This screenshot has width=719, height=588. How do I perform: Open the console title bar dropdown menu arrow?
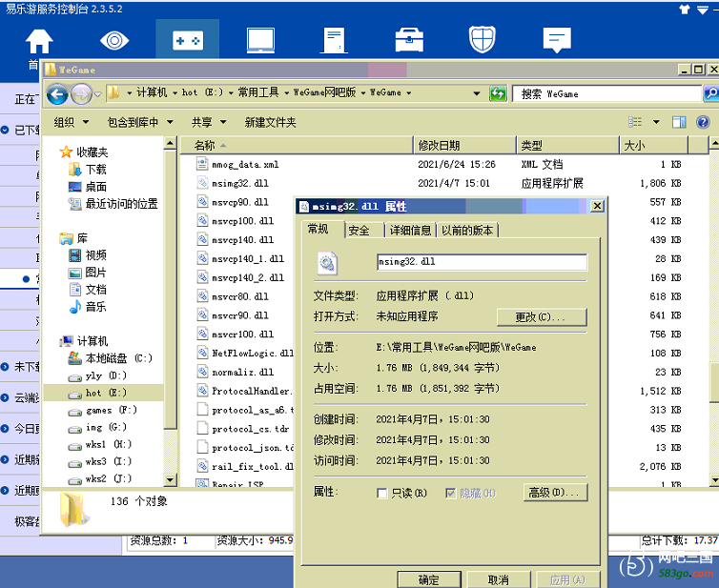pos(703,10)
